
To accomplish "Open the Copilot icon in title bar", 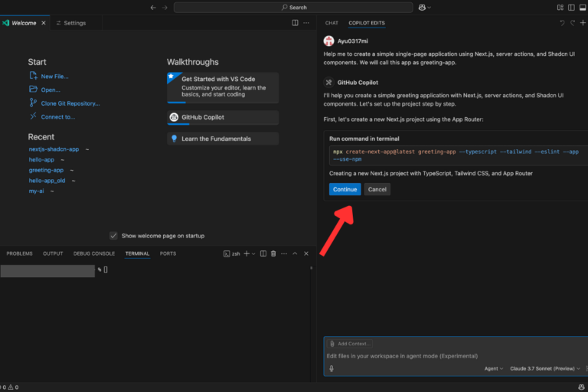I will point(422,8).
